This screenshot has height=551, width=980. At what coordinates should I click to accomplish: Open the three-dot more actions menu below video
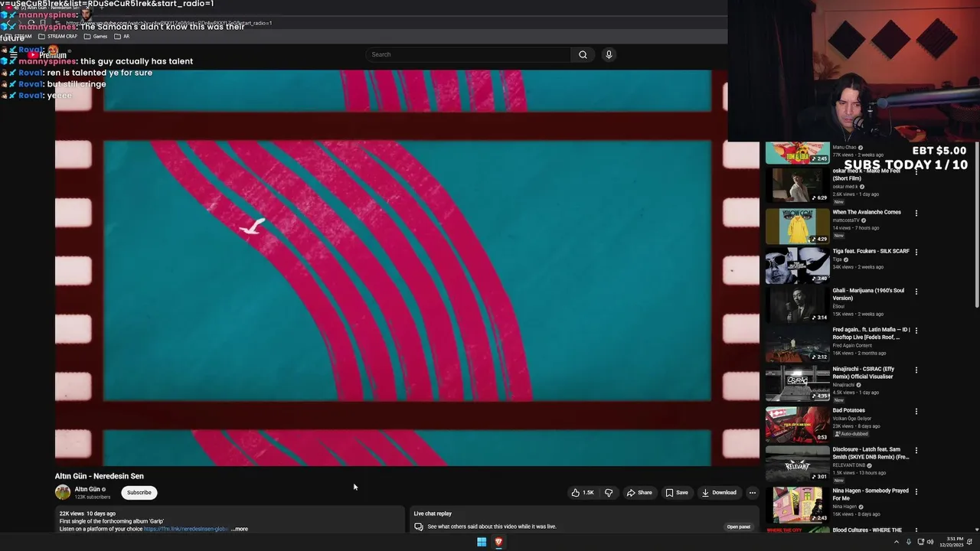click(753, 493)
